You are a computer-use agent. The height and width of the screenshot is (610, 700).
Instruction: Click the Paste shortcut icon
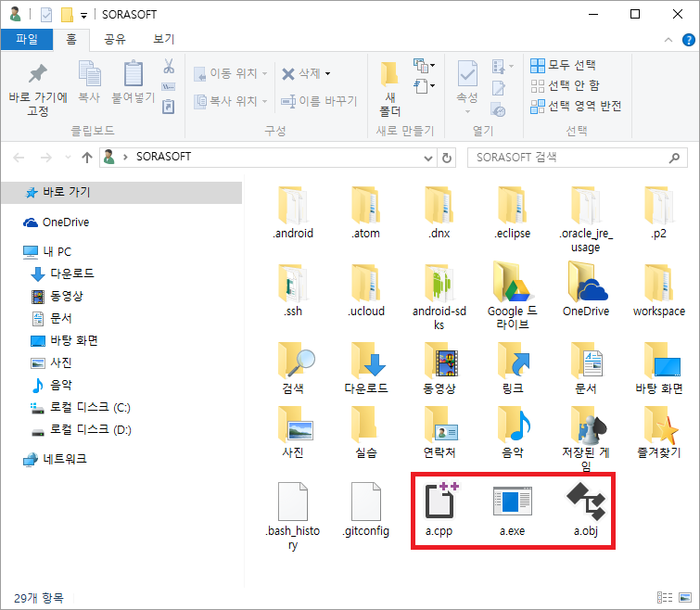169,107
